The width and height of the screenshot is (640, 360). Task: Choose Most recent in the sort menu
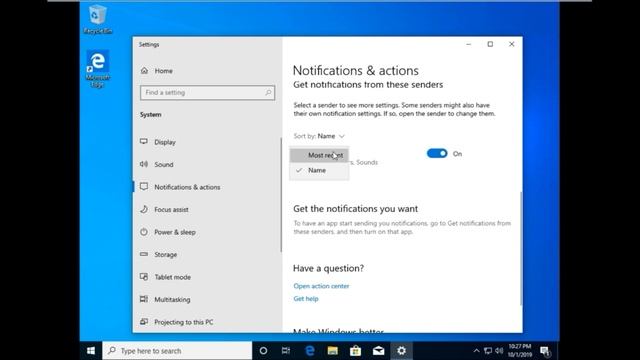point(319,155)
